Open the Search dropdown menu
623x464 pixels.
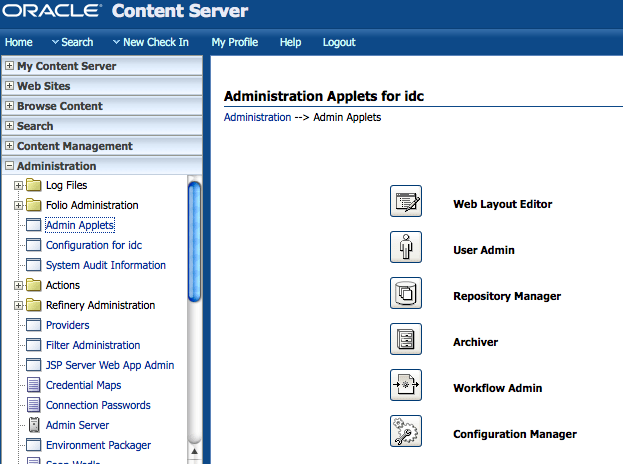click(x=72, y=42)
